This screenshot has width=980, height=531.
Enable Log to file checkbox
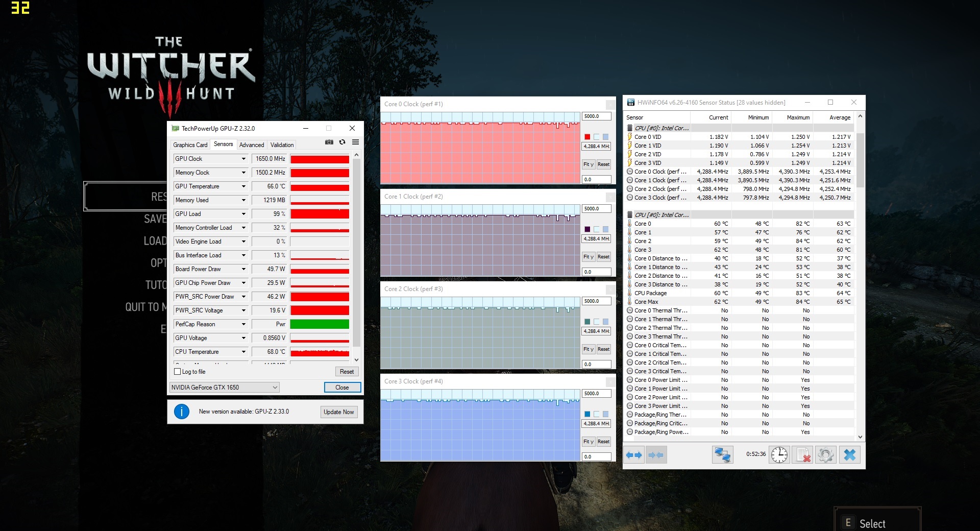pos(178,372)
